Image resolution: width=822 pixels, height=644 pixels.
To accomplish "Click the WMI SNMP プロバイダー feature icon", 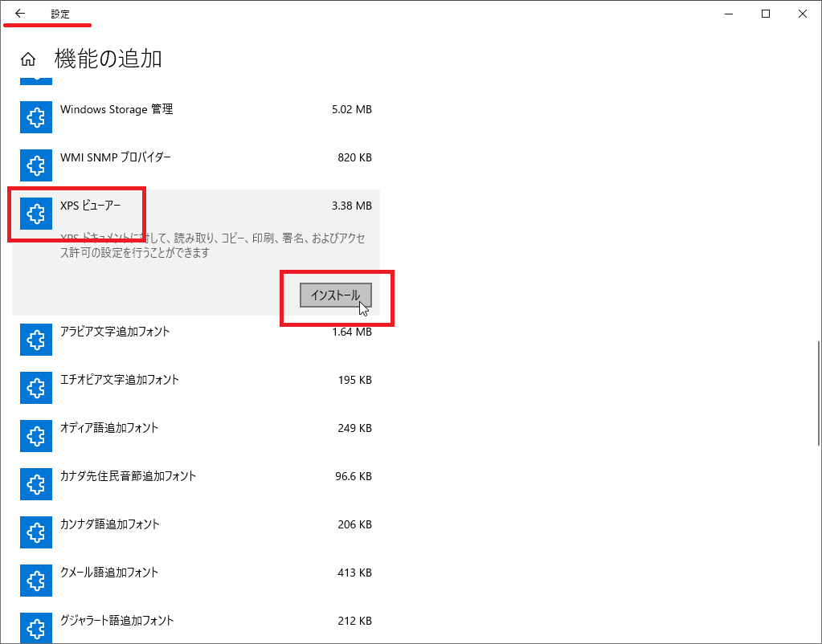I will (35, 166).
